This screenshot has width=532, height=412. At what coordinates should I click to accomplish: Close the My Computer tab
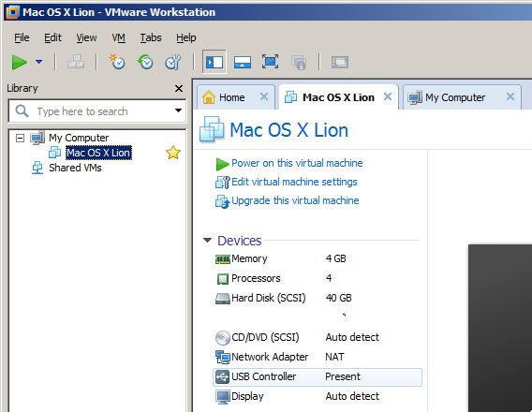tap(510, 96)
